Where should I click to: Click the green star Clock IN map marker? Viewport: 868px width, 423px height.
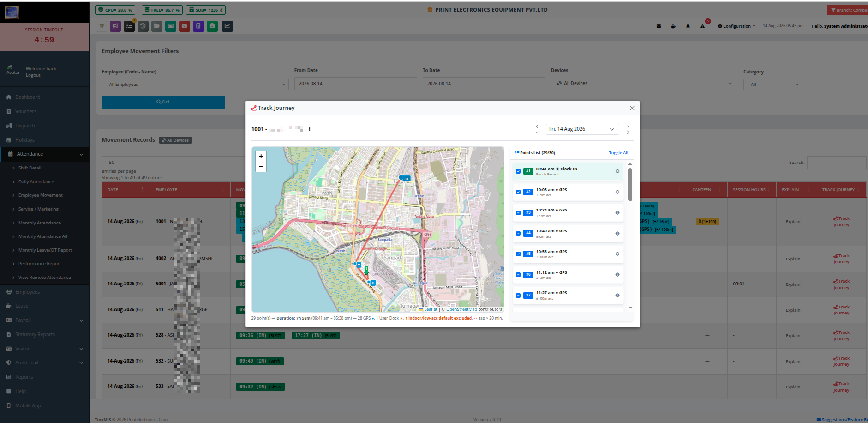366,272
